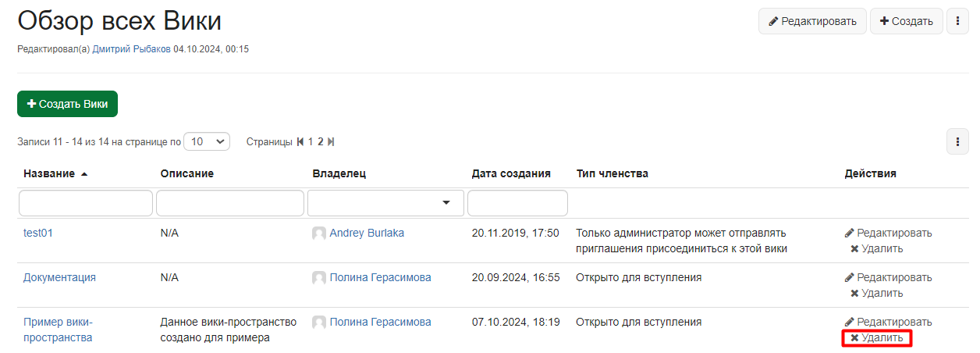This screenshot has width=980, height=353.
Task: Click the green Создать Вики button
Action: 67,104
